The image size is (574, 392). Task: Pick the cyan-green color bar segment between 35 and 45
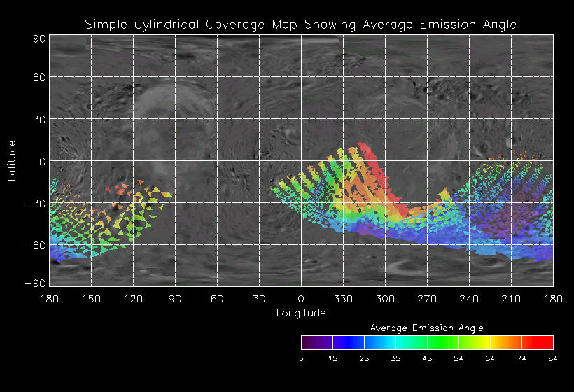(412, 342)
